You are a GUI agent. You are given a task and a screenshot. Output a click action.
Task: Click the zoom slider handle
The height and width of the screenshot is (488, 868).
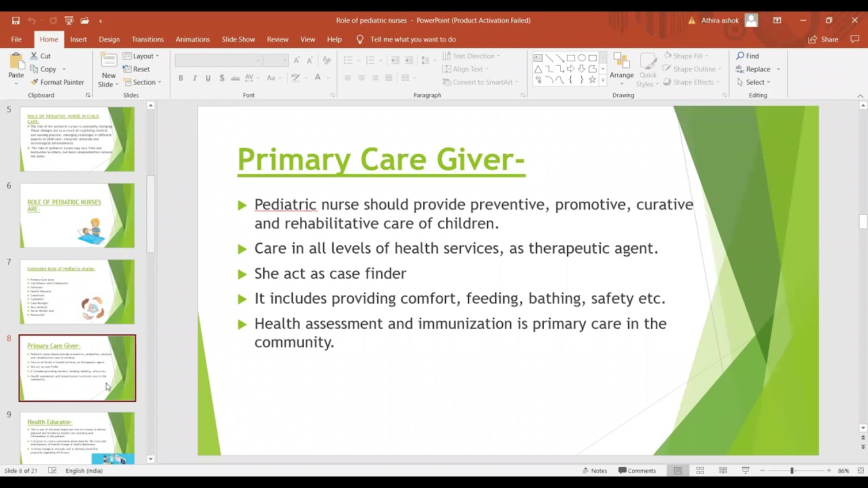[791, 470]
